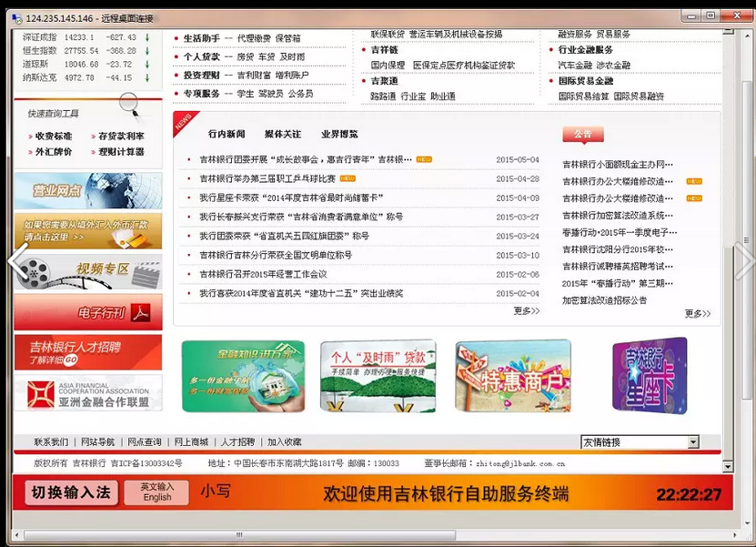The image size is (756, 547).
Task: Click 更多>> under the news list
Action: [x=527, y=311]
